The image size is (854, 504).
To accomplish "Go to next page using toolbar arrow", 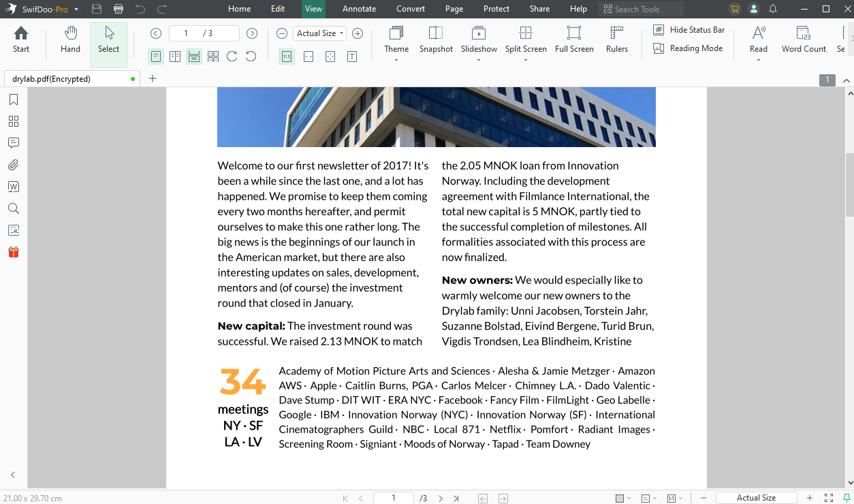I will [252, 33].
